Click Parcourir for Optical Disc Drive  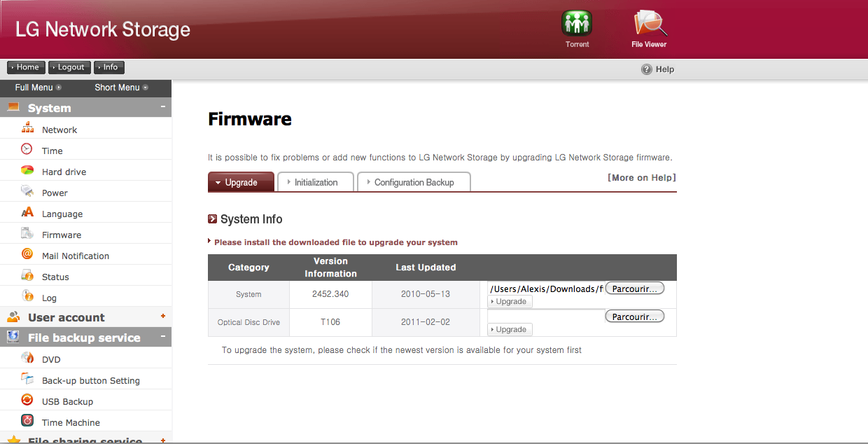point(634,317)
